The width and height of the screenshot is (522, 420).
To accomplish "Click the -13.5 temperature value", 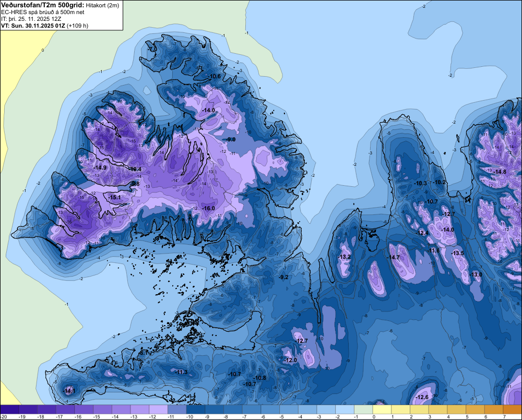I will 457,253.
